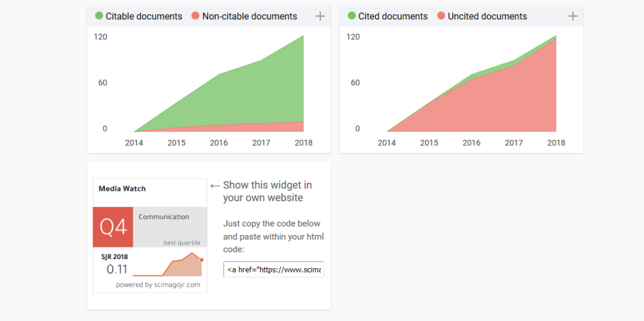Click the plus icon on Citable documents chart

point(320,17)
